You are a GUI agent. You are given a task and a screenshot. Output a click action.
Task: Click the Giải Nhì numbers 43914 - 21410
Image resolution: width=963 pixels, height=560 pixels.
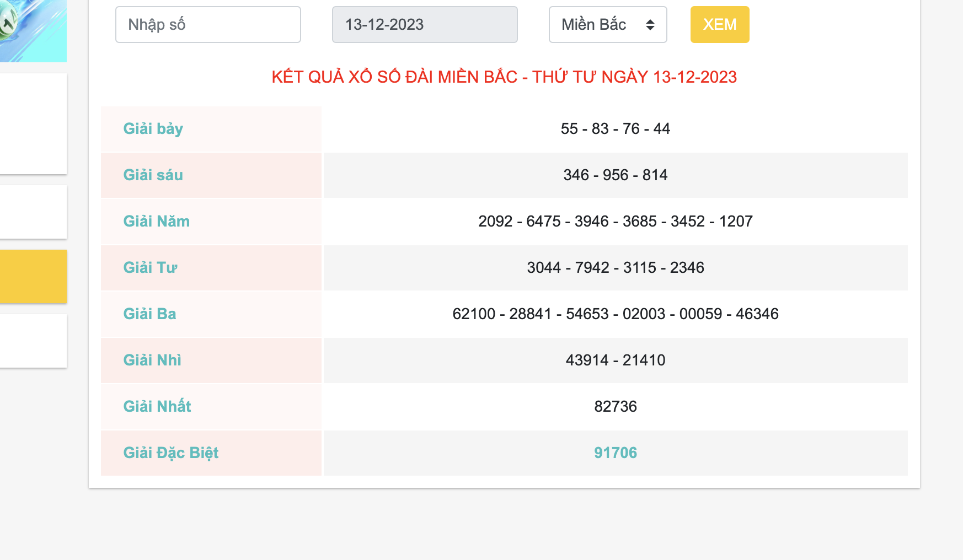(615, 360)
